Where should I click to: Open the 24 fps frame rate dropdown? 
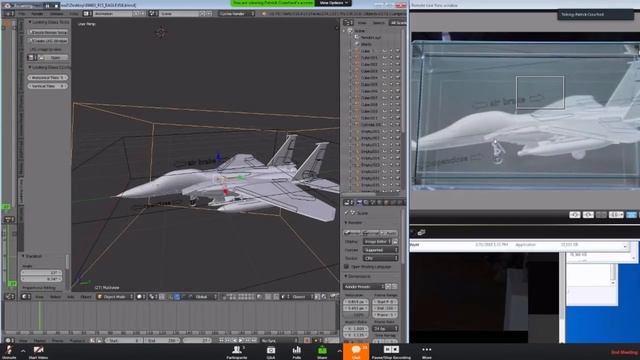pyautogui.click(x=385, y=329)
